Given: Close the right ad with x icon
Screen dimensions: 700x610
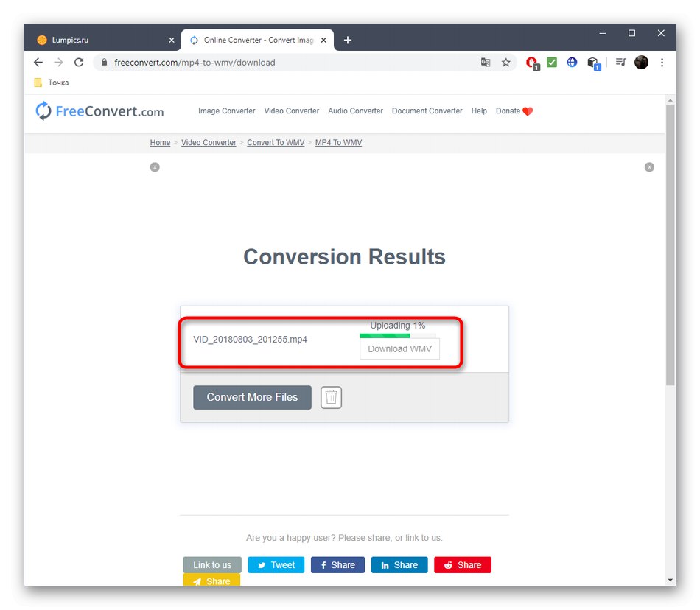Looking at the screenshot, I should pos(650,167).
